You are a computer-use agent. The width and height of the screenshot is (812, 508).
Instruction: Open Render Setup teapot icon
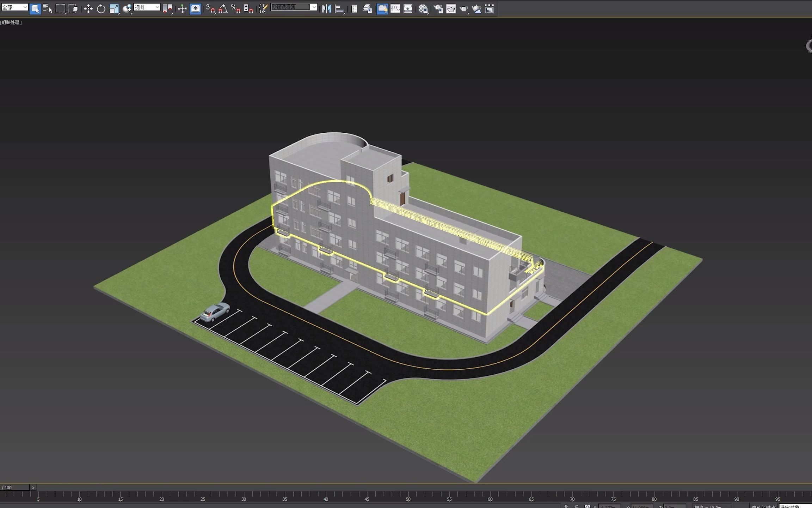click(x=438, y=9)
